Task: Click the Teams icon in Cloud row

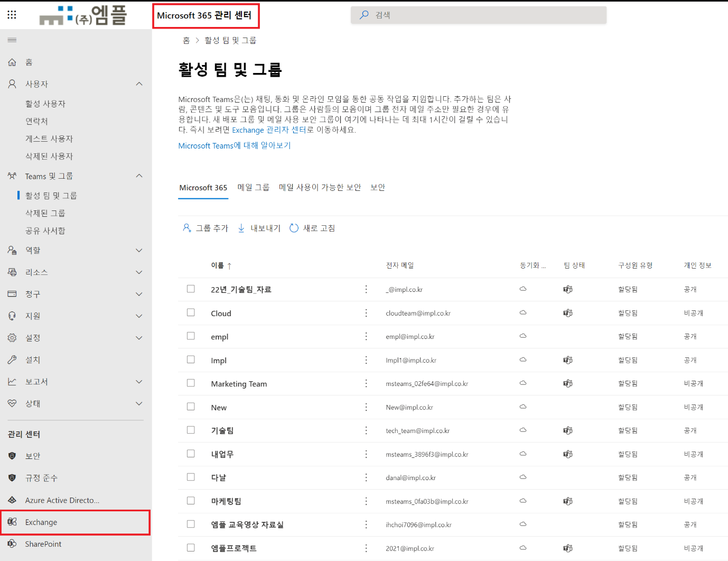Action: pyautogui.click(x=568, y=313)
